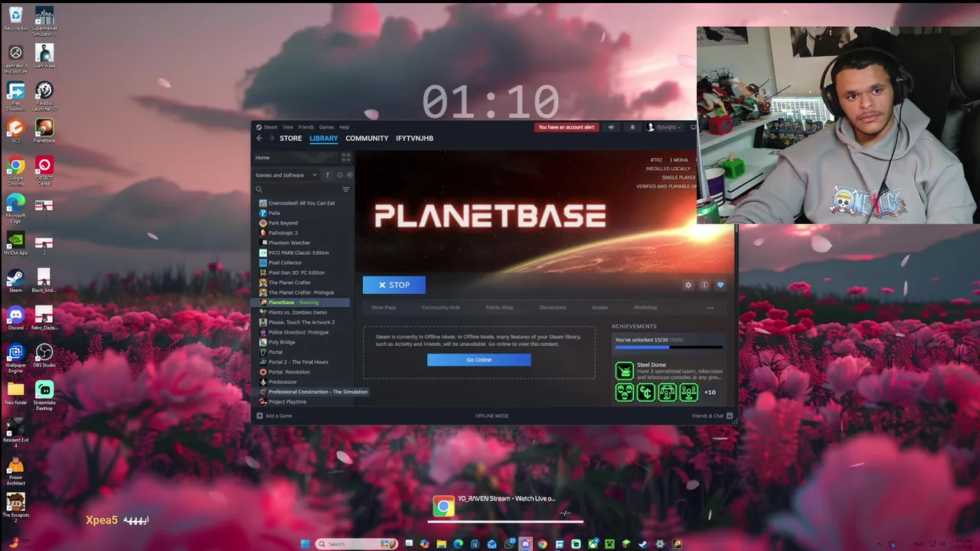Click the sort-order up arrow in library
980x551 pixels.
pos(328,175)
